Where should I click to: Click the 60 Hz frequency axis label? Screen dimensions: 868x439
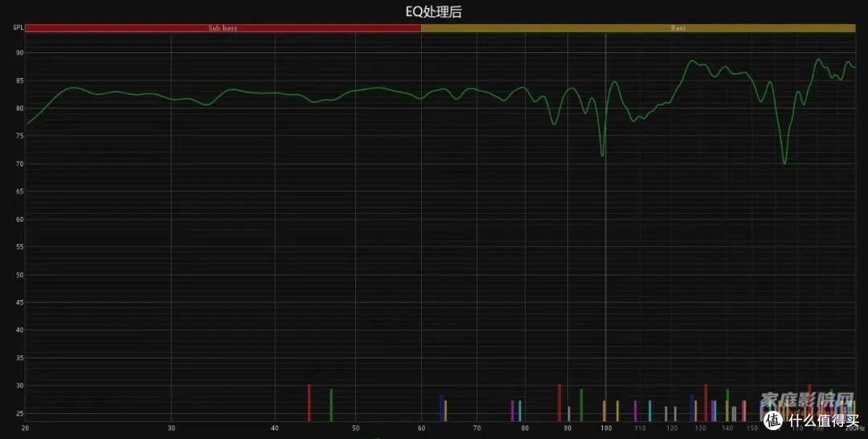pyautogui.click(x=421, y=428)
